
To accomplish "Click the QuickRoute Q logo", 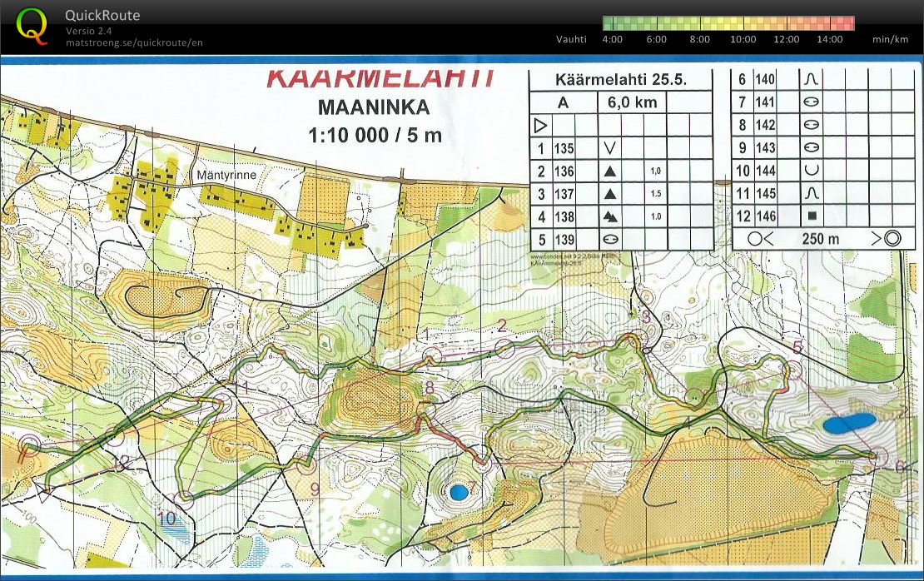I will (x=32, y=25).
